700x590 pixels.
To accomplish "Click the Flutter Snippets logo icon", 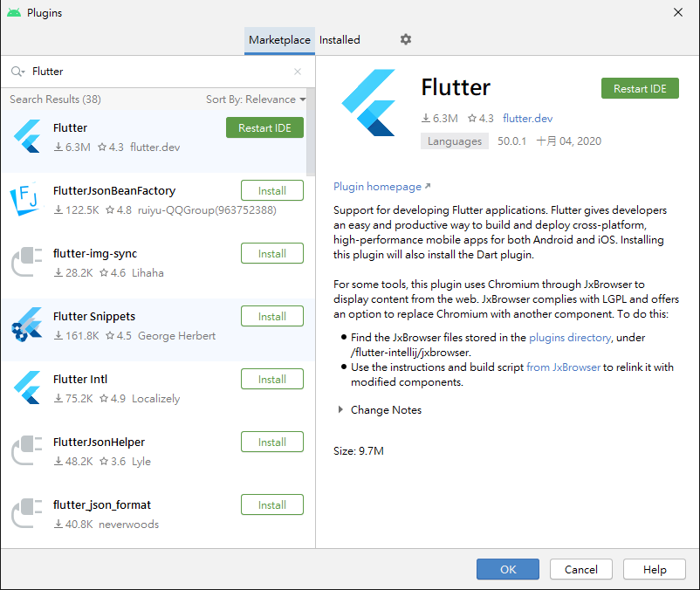I will (27, 325).
